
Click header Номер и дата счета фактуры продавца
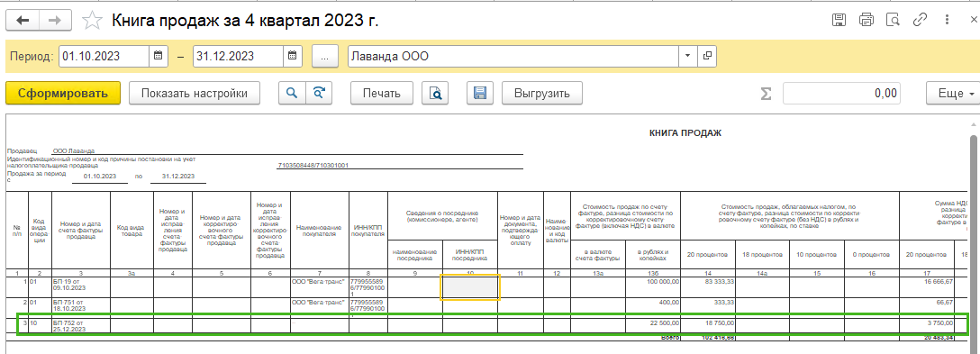81,231
